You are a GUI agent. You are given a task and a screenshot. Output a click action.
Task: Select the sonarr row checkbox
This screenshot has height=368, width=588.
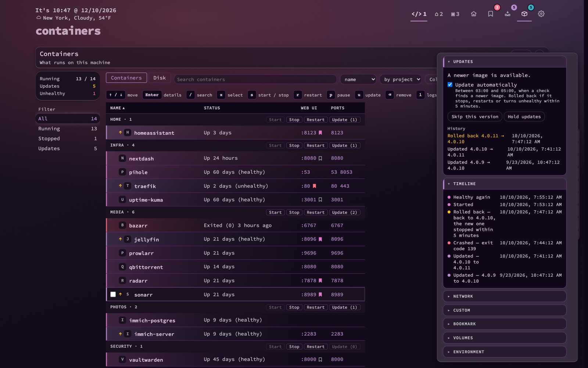(x=113, y=294)
